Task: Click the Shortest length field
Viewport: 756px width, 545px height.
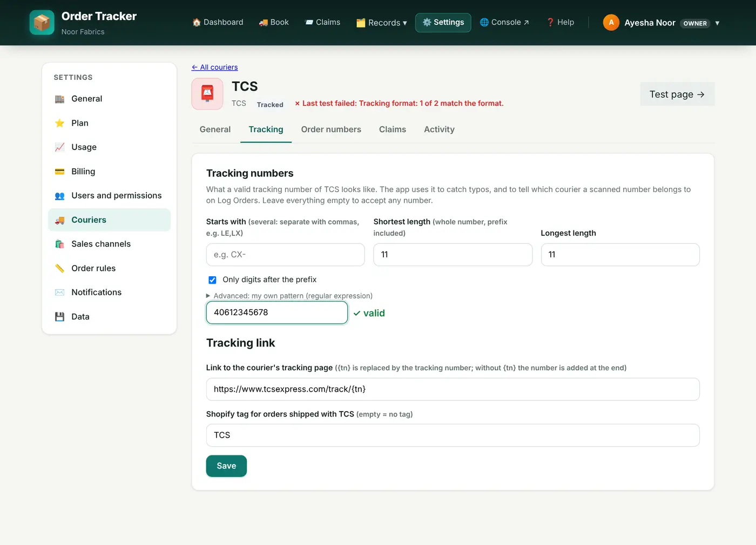Action: 453,255
